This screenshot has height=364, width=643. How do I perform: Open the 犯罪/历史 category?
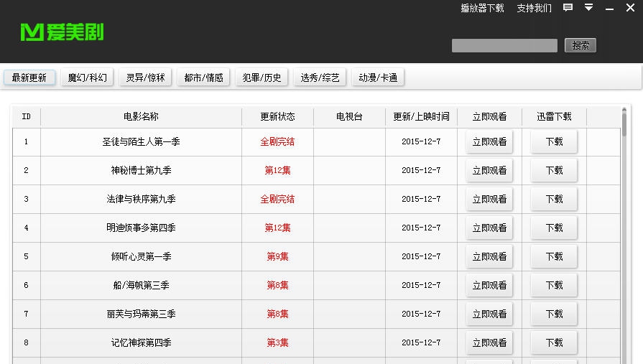click(262, 78)
